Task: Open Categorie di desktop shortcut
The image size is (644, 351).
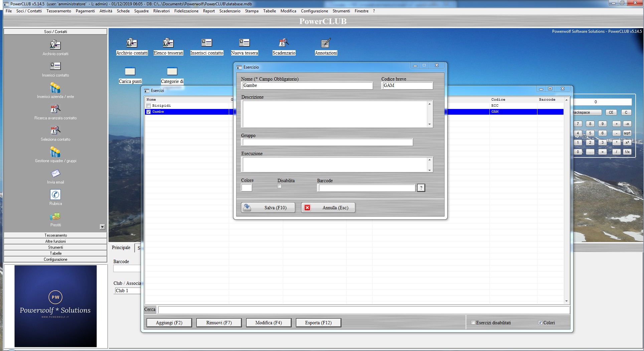Action: (x=172, y=76)
